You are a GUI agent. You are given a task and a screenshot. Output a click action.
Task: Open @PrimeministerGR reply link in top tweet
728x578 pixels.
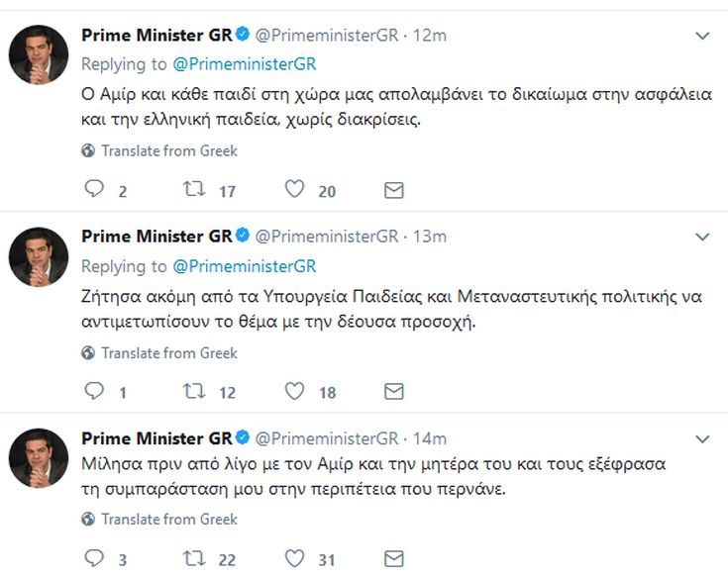(244, 64)
